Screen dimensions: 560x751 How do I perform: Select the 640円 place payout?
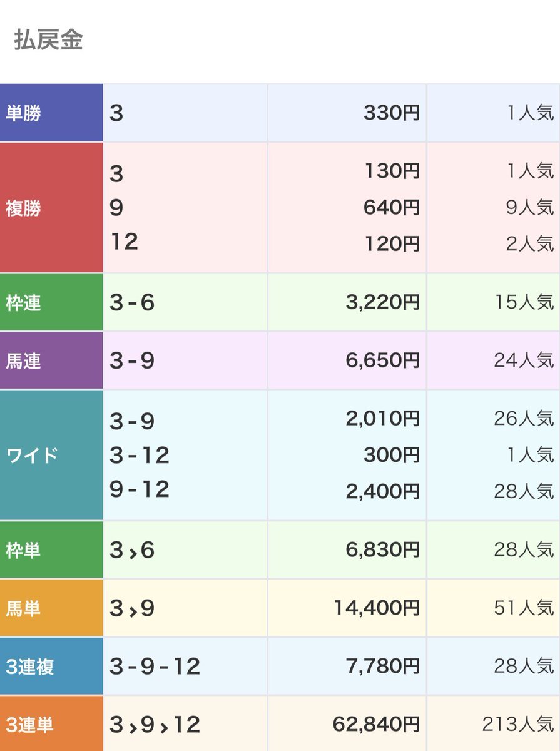391,207
